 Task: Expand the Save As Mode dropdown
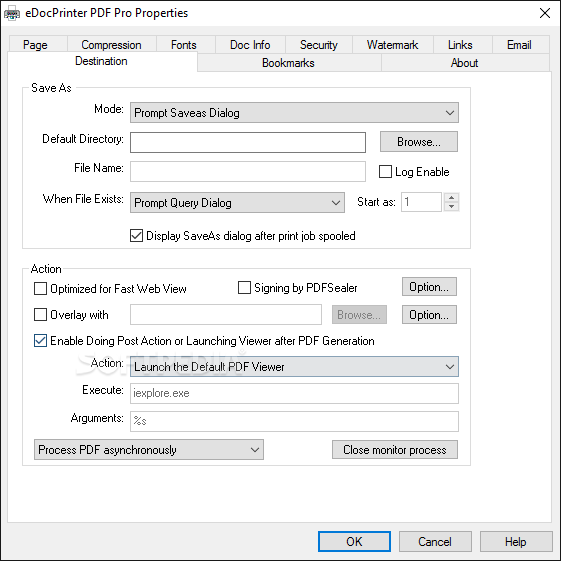tap(294, 113)
